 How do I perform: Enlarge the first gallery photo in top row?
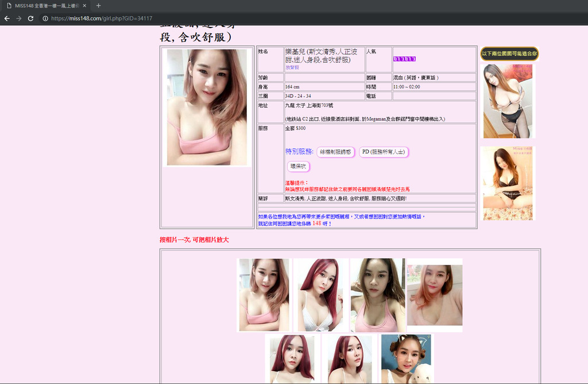coord(264,295)
